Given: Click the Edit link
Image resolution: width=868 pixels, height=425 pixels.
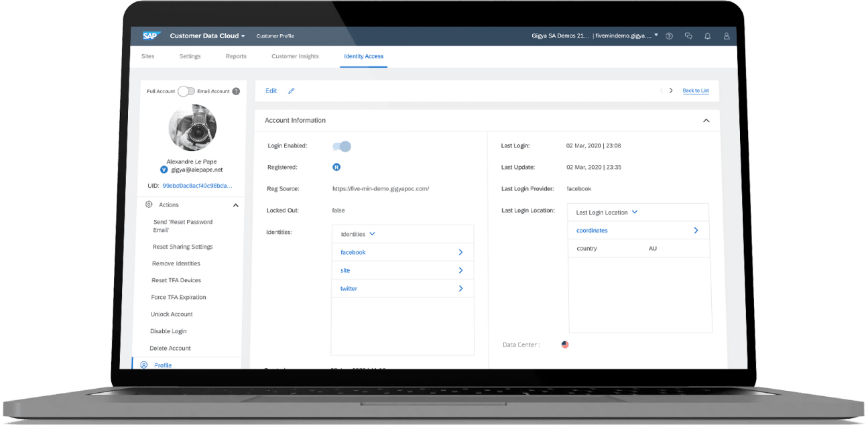Looking at the screenshot, I should click(271, 90).
